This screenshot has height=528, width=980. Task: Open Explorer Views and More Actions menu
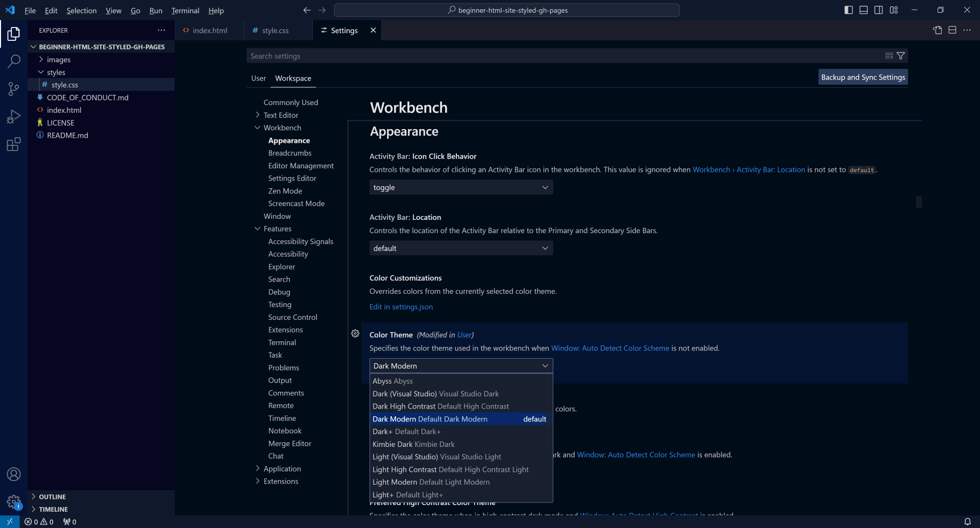pyautogui.click(x=161, y=30)
